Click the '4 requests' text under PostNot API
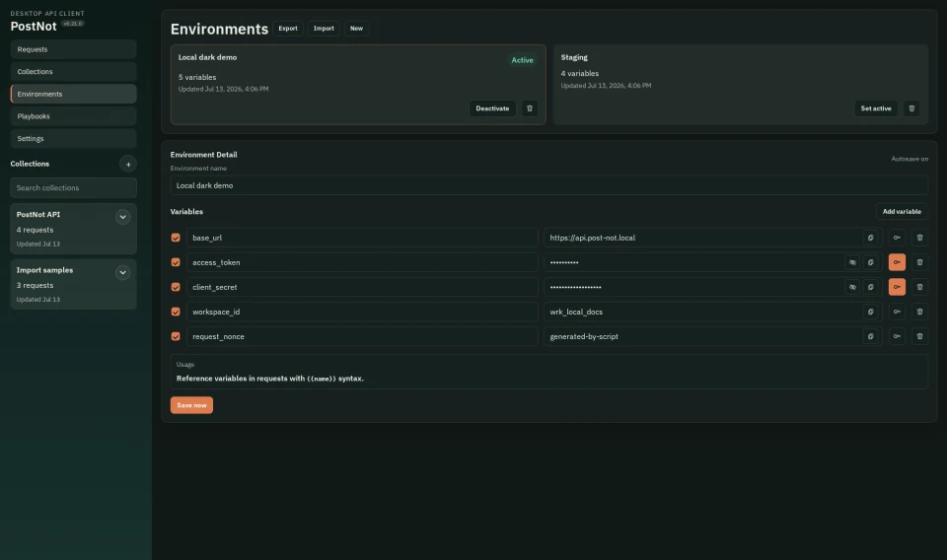Image resolution: width=947 pixels, height=560 pixels. pos(36,230)
